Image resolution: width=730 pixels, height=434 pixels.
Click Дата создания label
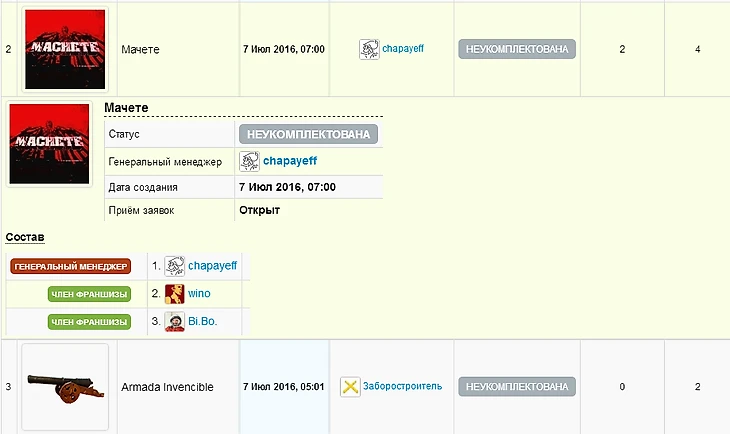tap(143, 187)
